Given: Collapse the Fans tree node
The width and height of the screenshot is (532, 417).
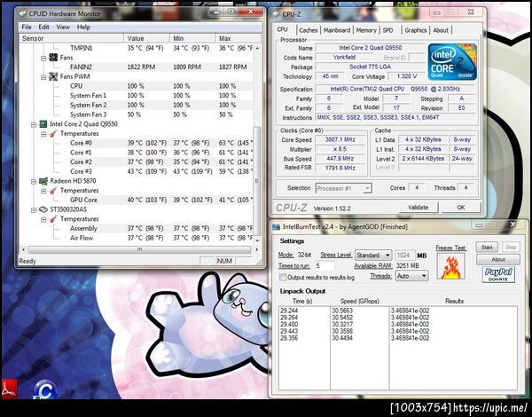Looking at the screenshot, I should [x=43, y=58].
